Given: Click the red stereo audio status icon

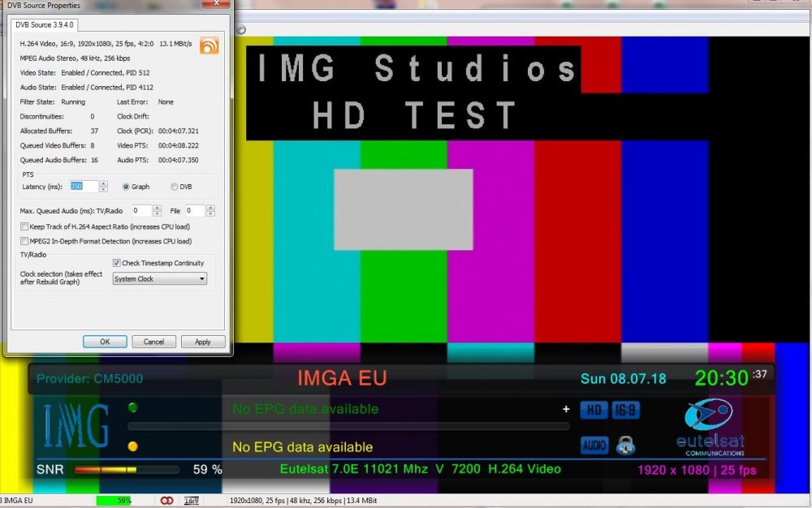Looking at the screenshot, I should (167, 501).
